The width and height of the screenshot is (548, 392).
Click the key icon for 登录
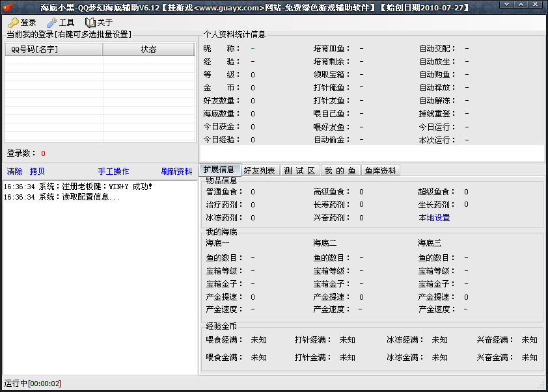coord(14,23)
